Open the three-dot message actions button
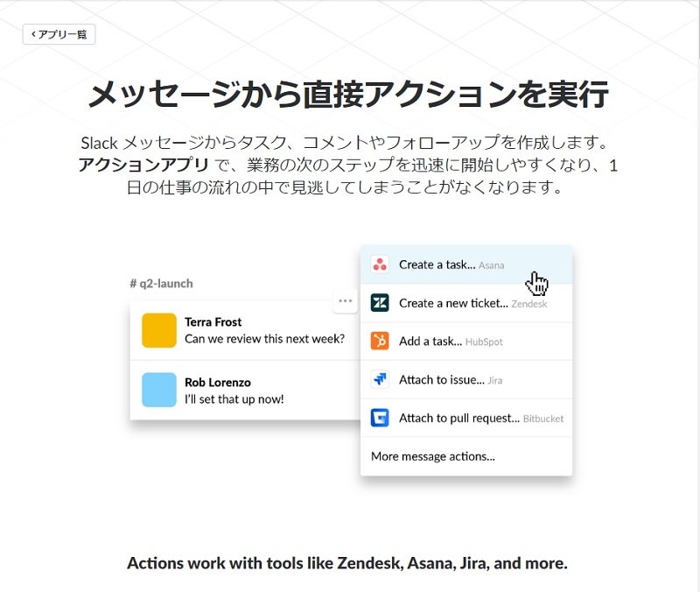700x592 pixels. click(345, 300)
